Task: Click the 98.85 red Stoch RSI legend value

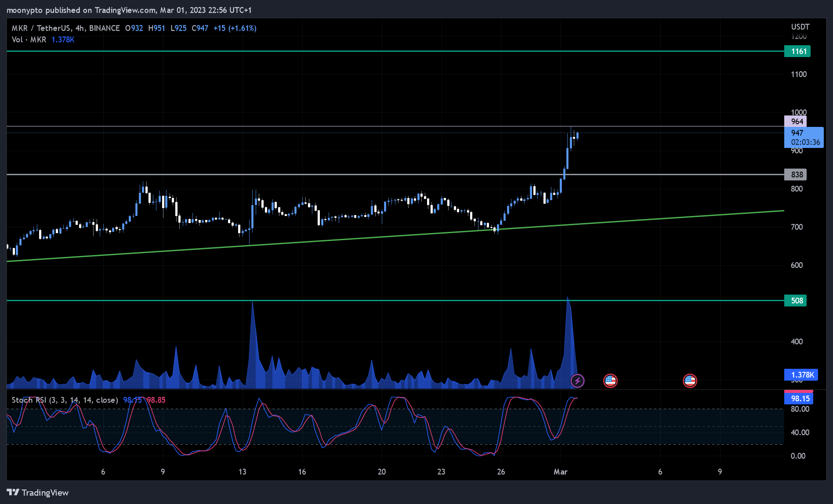Action: coord(156,400)
